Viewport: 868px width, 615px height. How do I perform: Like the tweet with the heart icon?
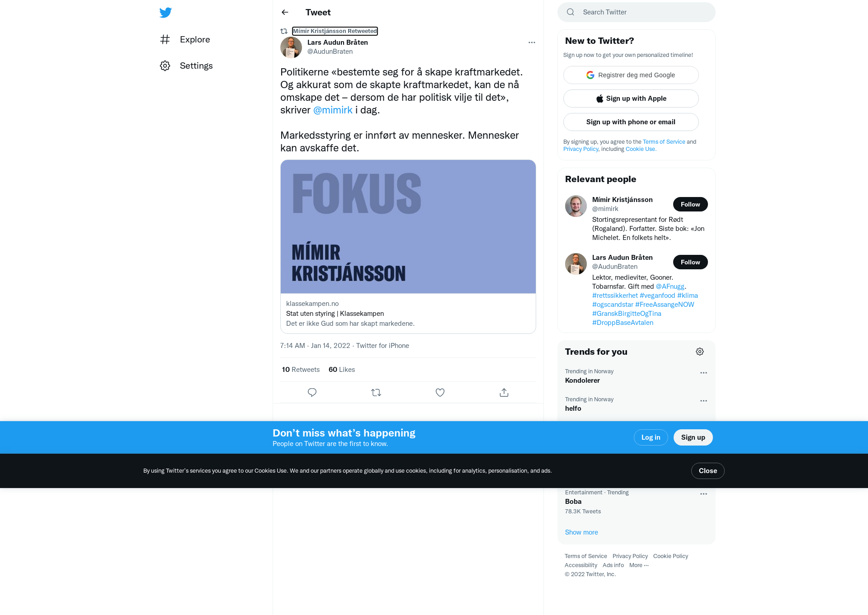coord(440,392)
